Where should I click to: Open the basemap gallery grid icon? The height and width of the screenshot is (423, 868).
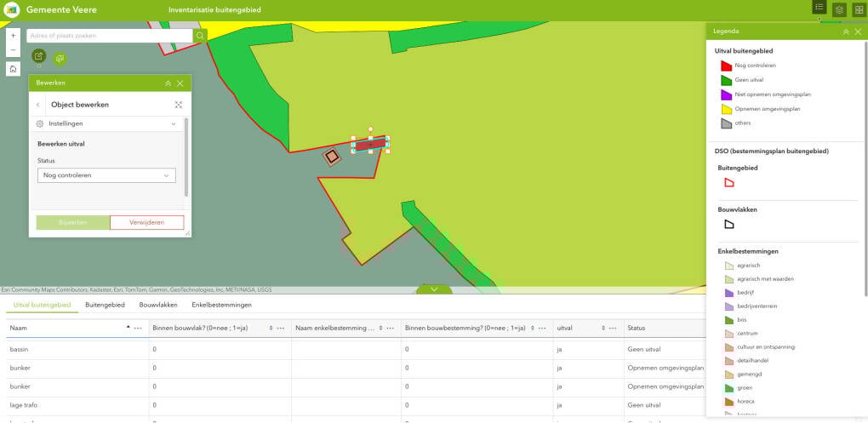pyautogui.click(x=858, y=9)
